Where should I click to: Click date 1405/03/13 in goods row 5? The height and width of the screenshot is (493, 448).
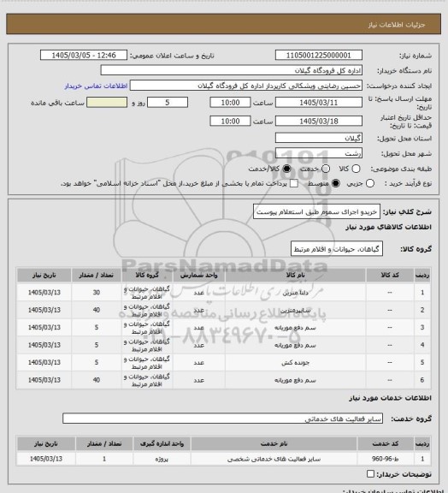[44, 363]
